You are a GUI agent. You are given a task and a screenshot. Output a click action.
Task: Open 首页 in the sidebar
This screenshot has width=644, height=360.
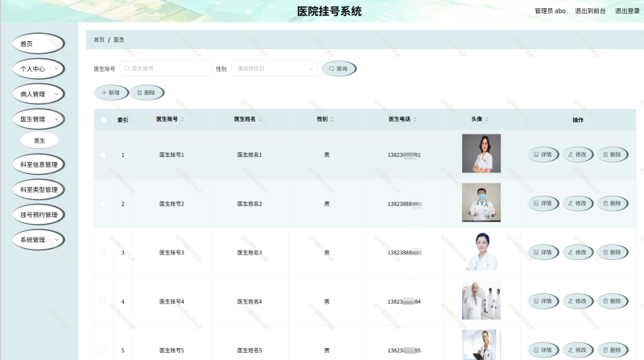point(39,43)
